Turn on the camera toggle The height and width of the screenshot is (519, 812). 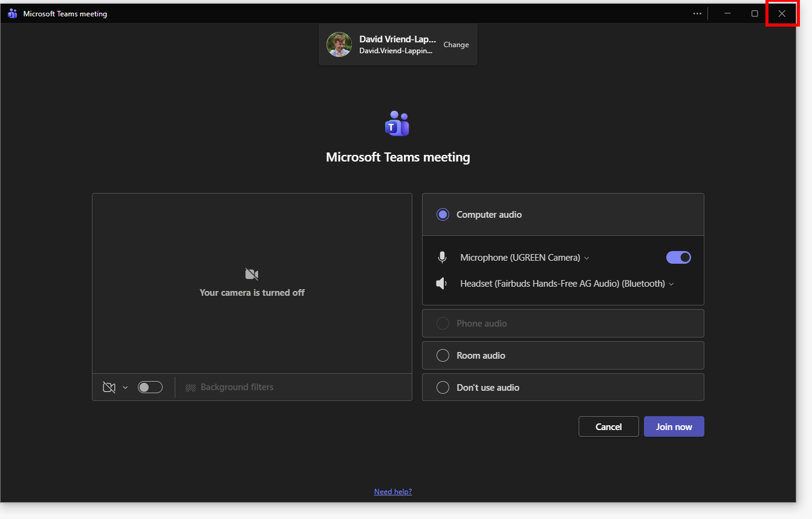coord(150,387)
